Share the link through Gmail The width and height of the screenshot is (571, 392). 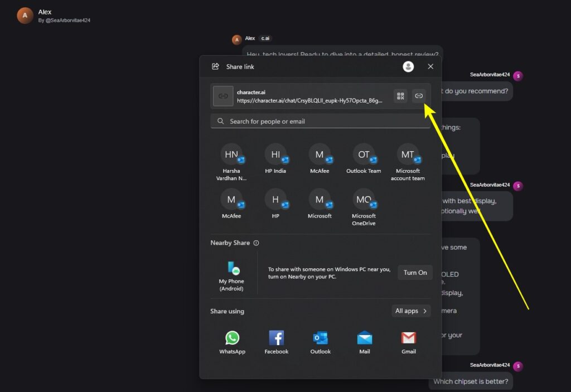coord(409,342)
